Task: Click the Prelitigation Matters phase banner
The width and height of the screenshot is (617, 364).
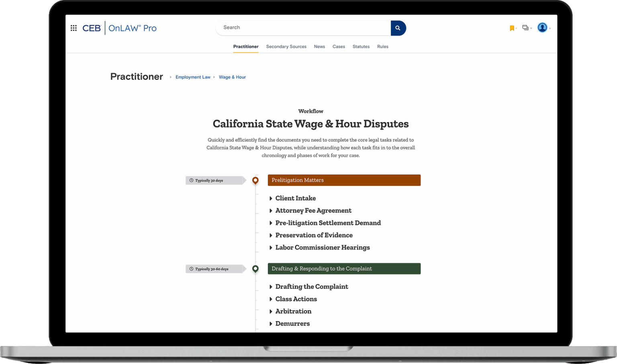Action: (344, 180)
